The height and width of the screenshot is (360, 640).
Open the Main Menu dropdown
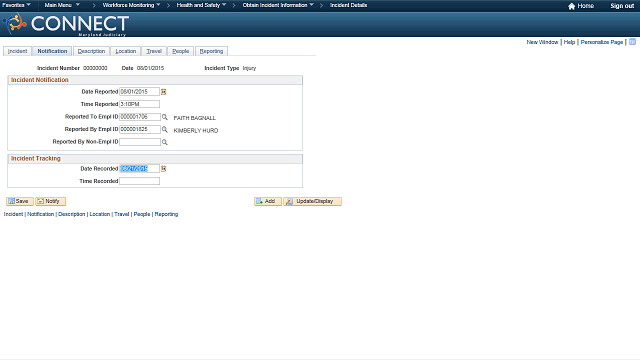coord(62,5)
